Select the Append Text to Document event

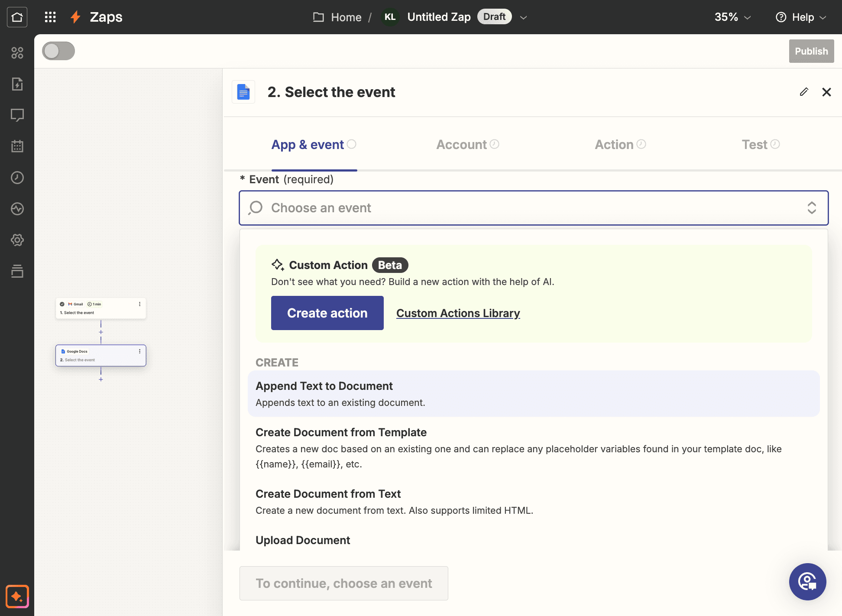tap(534, 394)
